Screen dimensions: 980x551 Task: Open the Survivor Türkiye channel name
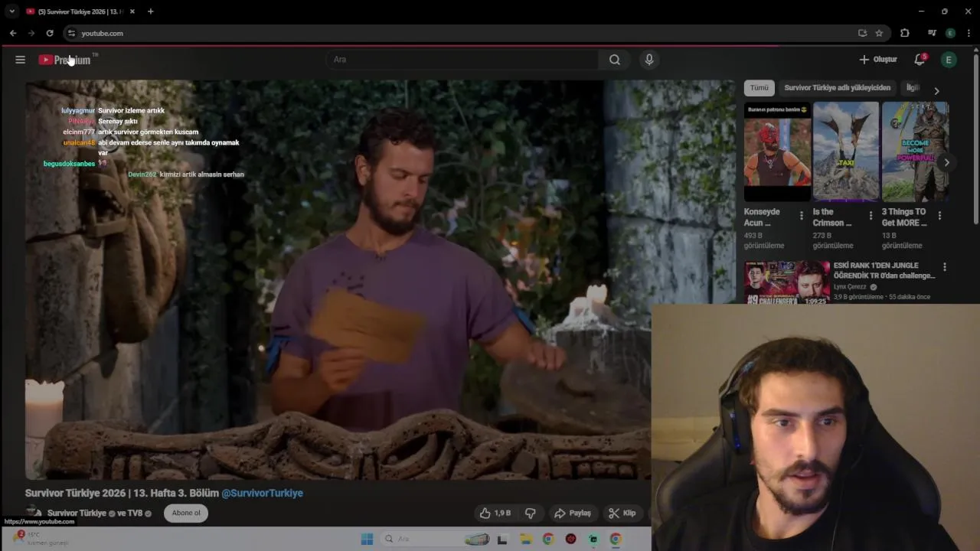(x=77, y=513)
